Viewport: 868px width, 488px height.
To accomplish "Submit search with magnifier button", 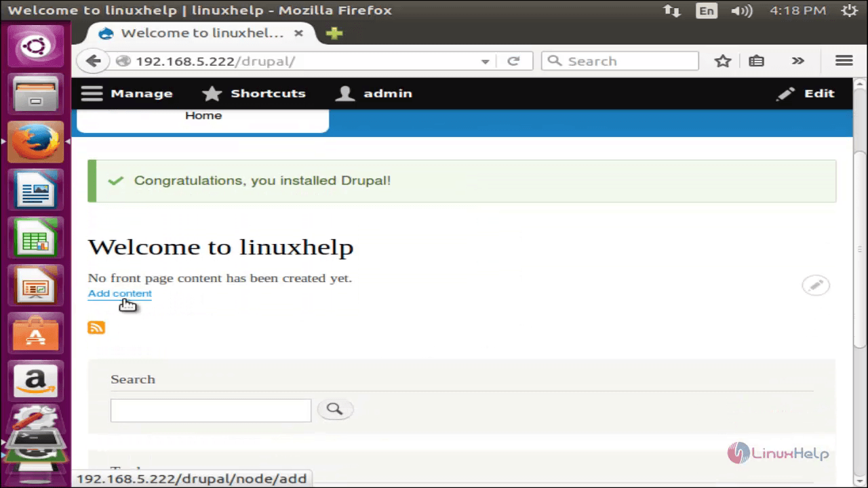I will pos(335,409).
